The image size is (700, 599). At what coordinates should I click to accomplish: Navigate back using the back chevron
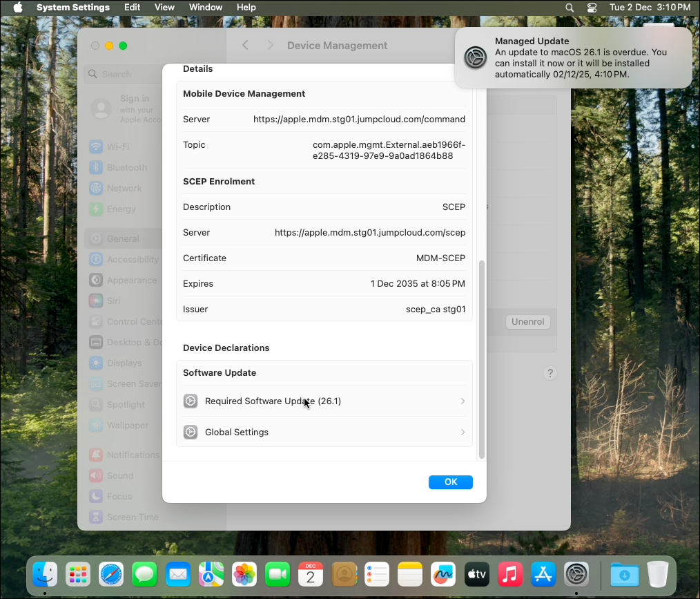click(x=245, y=45)
